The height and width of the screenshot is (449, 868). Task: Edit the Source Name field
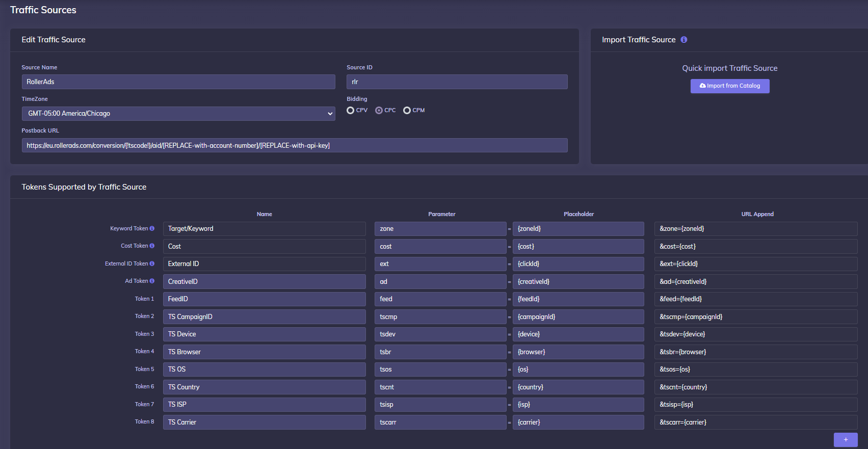178,82
